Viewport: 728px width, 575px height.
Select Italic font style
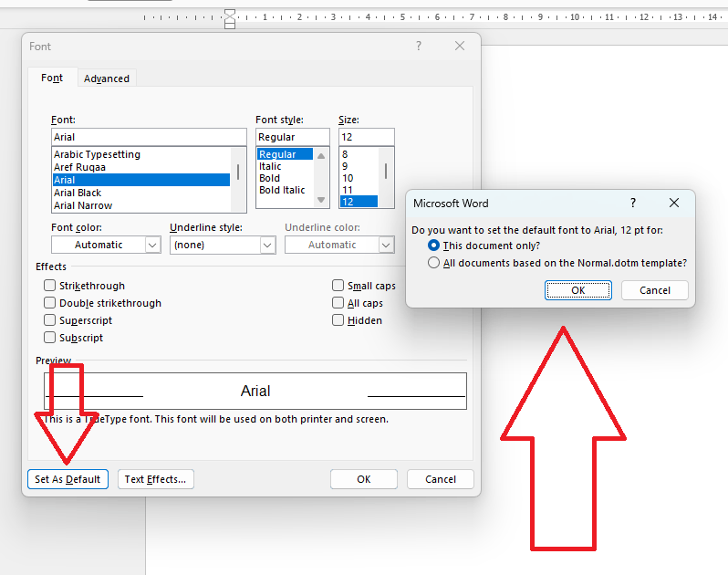(285, 166)
